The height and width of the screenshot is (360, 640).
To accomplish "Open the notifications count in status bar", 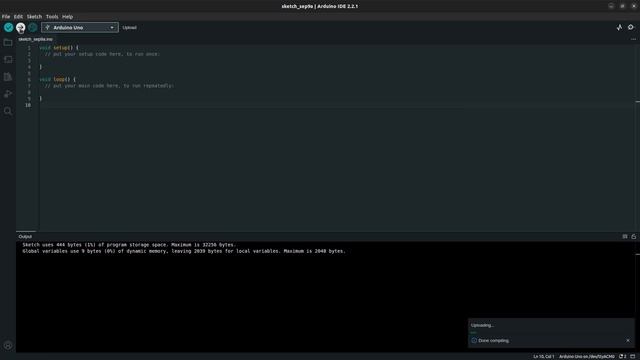I will 622,357.
